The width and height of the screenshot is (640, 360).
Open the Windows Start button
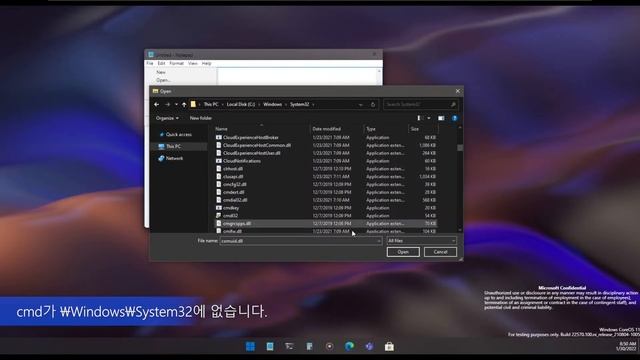tap(250, 347)
